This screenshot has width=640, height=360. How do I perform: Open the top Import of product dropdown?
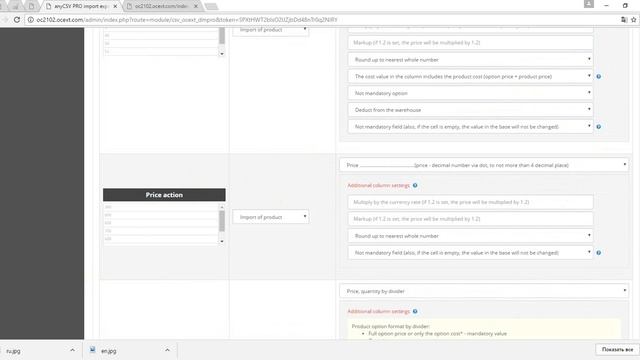(270, 31)
